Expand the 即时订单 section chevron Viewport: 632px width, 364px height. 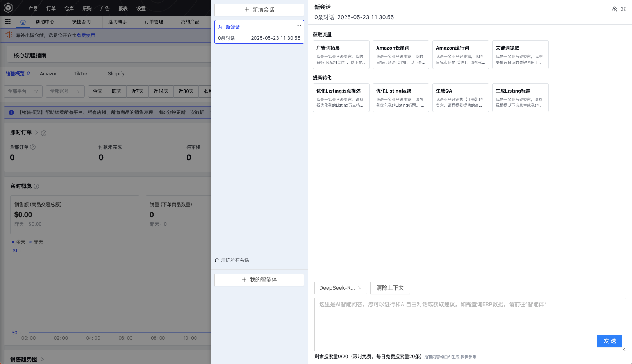coord(37,132)
